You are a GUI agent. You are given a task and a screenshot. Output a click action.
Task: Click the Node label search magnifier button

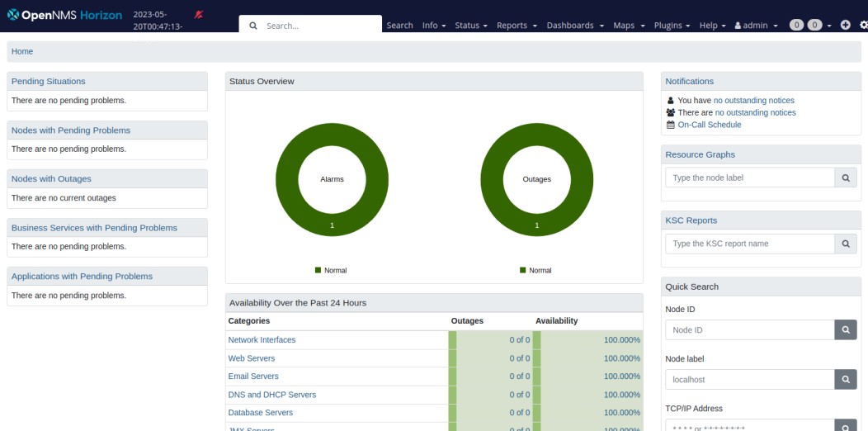click(x=845, y=380)
